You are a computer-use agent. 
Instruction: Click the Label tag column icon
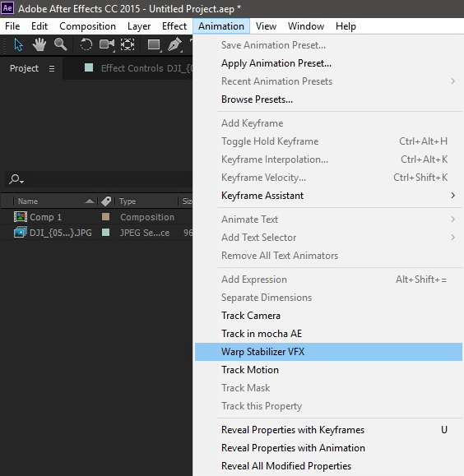tap(106, 201)
